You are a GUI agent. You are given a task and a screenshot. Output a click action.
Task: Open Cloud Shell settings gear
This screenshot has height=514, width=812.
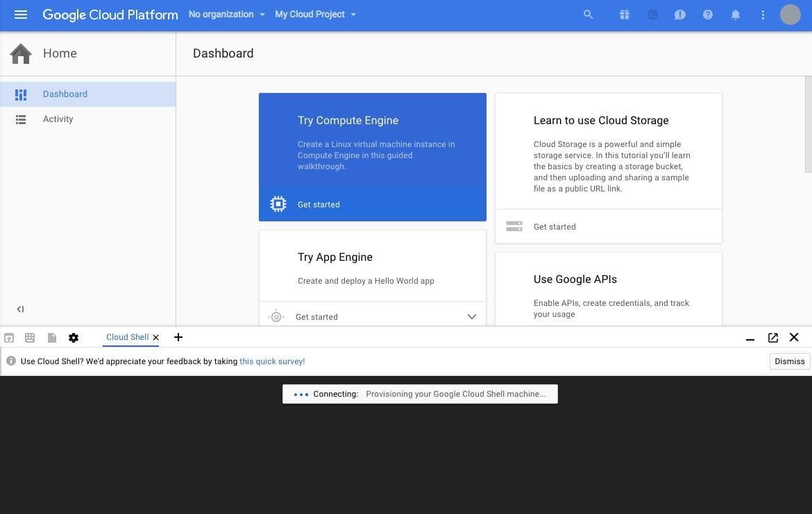click(74, 338)
